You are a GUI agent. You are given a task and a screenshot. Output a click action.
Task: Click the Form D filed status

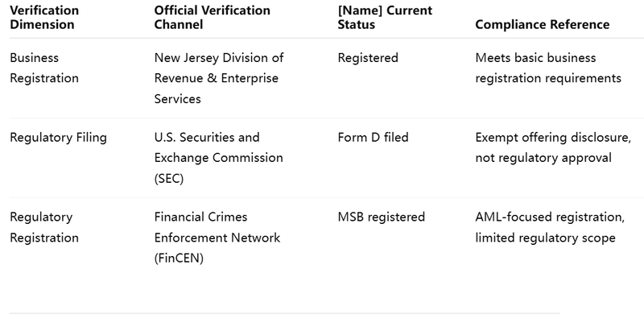[373, 137]
